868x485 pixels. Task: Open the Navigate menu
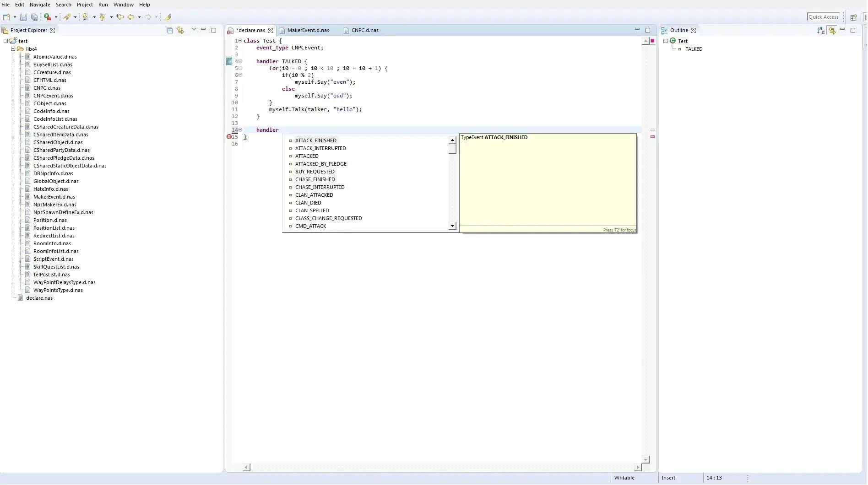coord(40,5)
